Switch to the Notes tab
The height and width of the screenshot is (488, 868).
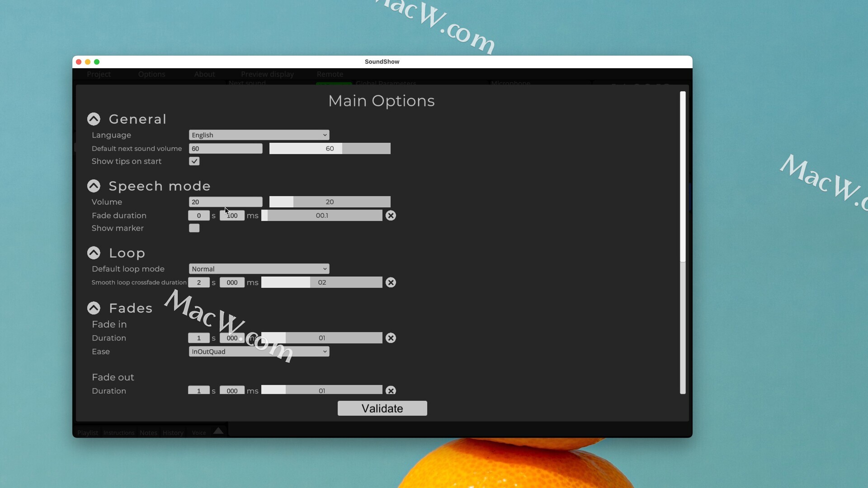(148, 432)
